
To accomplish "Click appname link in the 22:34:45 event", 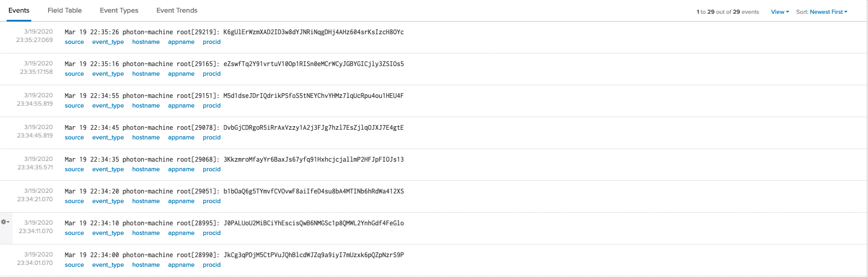I will point(182,138).
